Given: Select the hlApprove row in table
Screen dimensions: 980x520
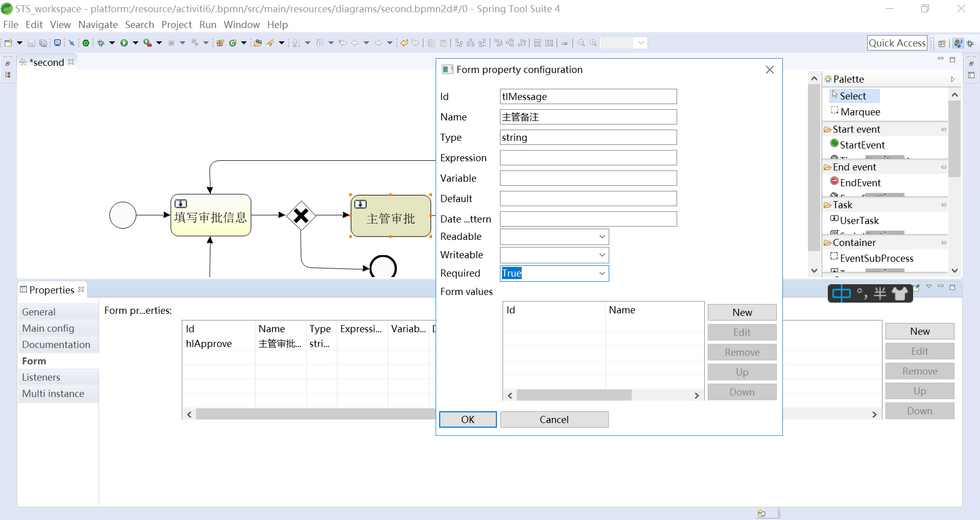Looking at the screenshot, I should 309,344.
